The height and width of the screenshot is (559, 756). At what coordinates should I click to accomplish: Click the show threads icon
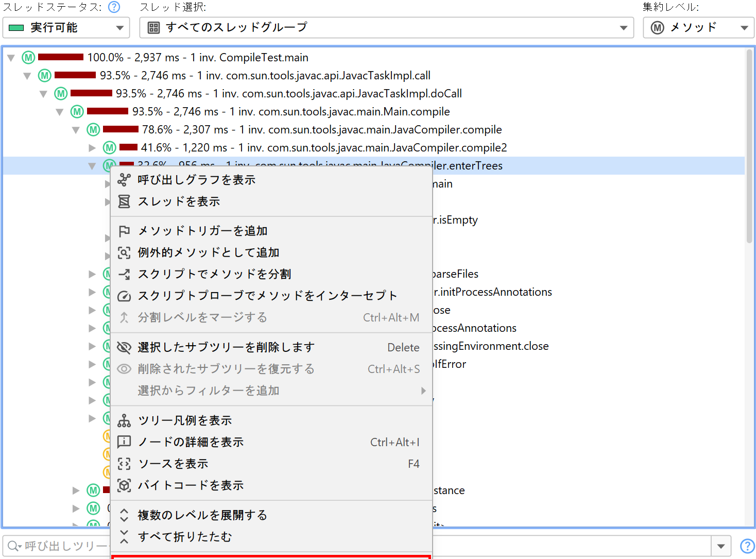[x=124, y=201]
